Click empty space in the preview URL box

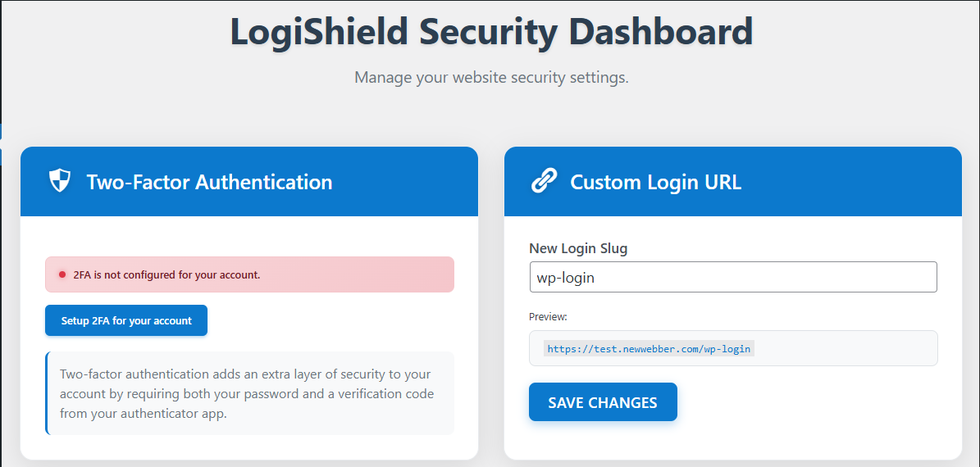[x=844, y=348]
